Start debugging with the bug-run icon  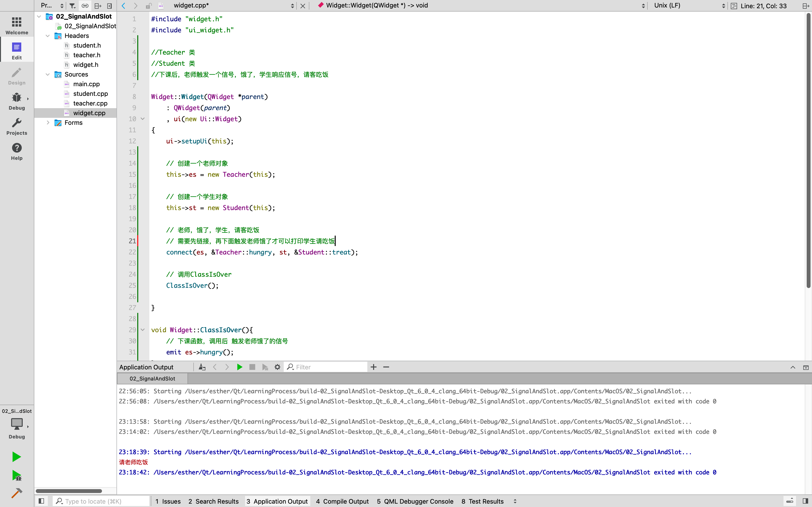(x=16, y=475)
